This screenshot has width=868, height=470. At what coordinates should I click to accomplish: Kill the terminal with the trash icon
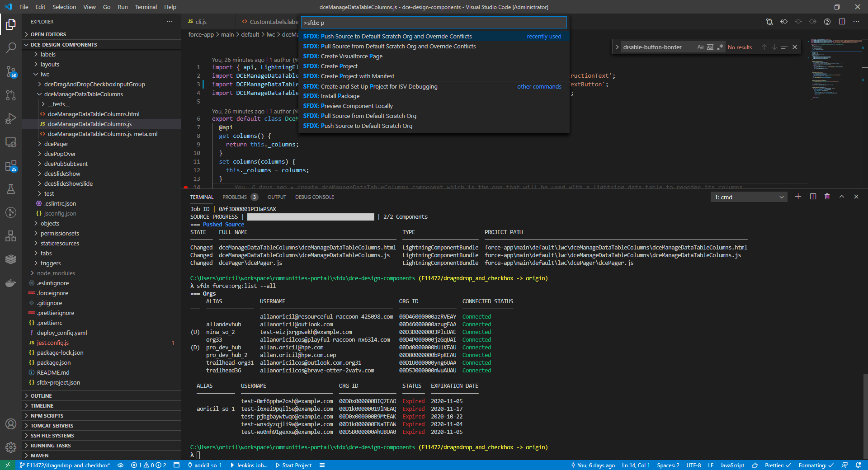point(827,197)
